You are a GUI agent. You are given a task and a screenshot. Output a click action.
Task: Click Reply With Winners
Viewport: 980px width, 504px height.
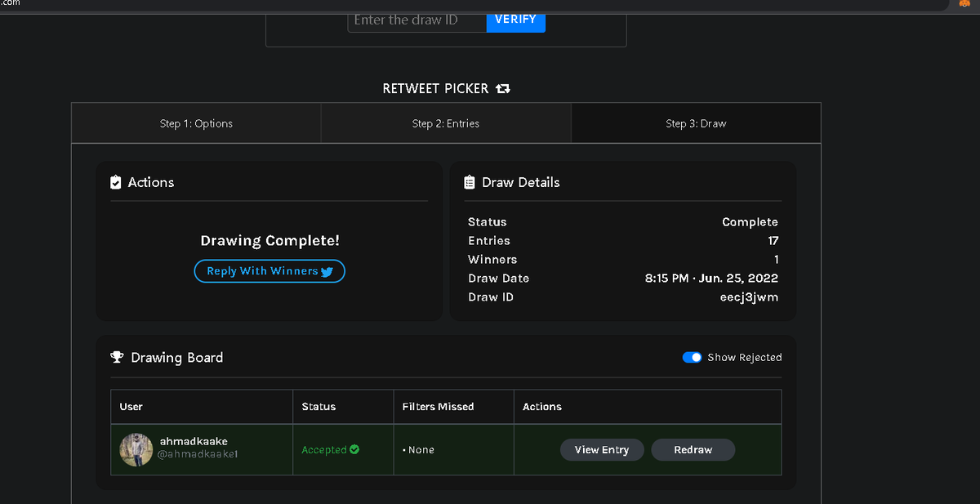tap(269, 270)
